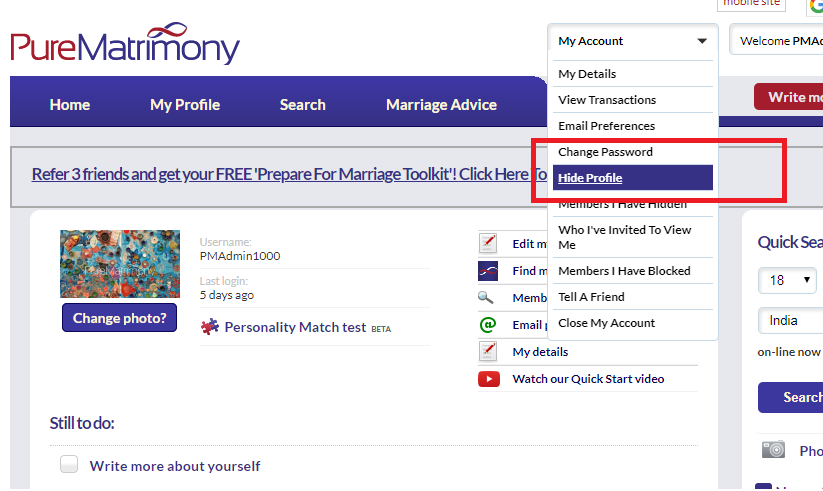Viewport: 823px width, 491px height.
Task: Click the mobile site link
Action: [752, 3]
